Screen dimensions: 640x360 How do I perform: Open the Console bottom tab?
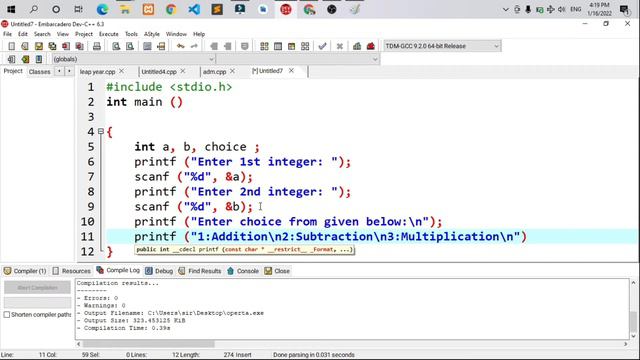[243, 271]
